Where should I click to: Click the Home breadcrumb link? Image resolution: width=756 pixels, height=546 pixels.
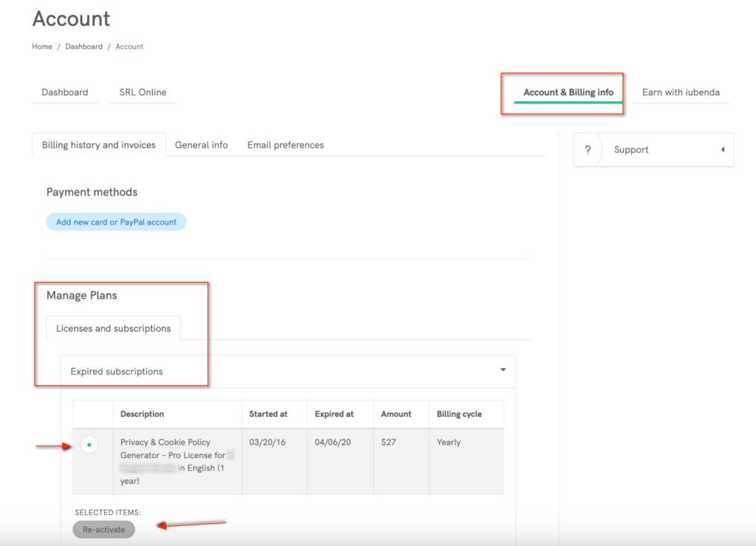tap(42, 47)
